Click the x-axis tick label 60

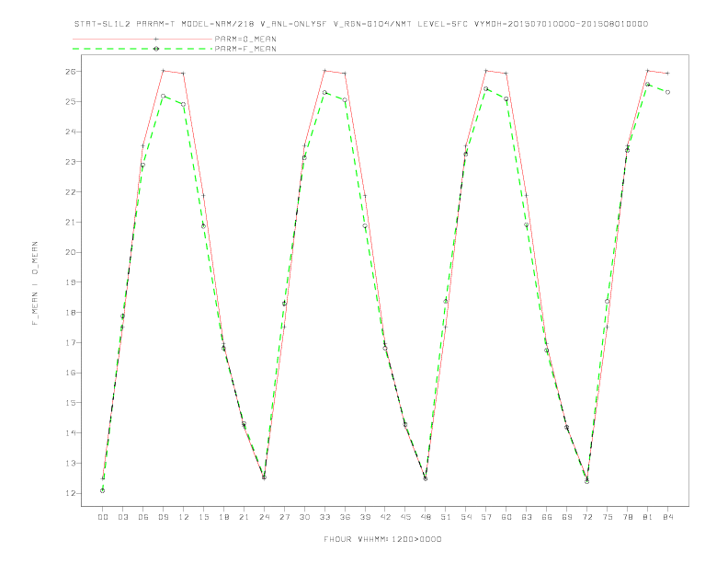pyautogui.click(x=506, y=517)
